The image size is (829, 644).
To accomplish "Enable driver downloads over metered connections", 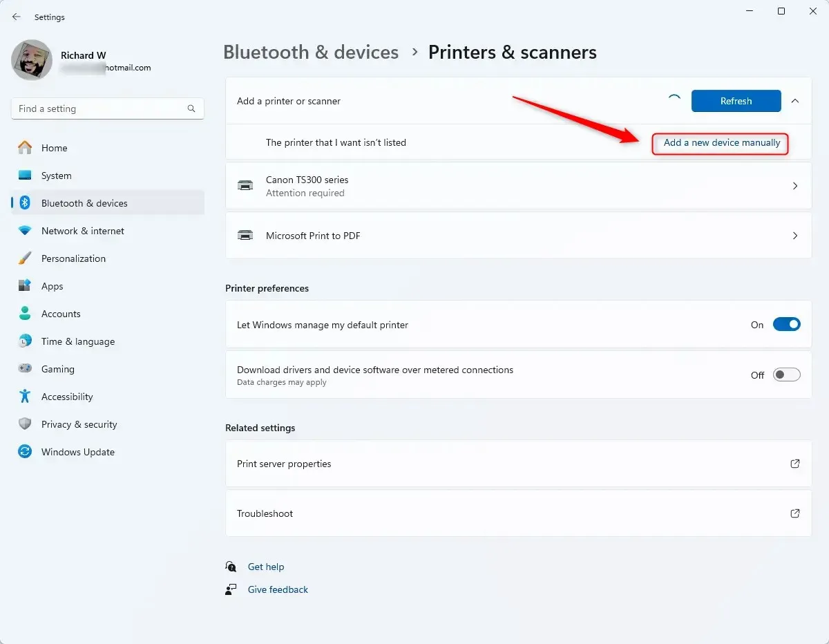I will click(x=786, y=375).
